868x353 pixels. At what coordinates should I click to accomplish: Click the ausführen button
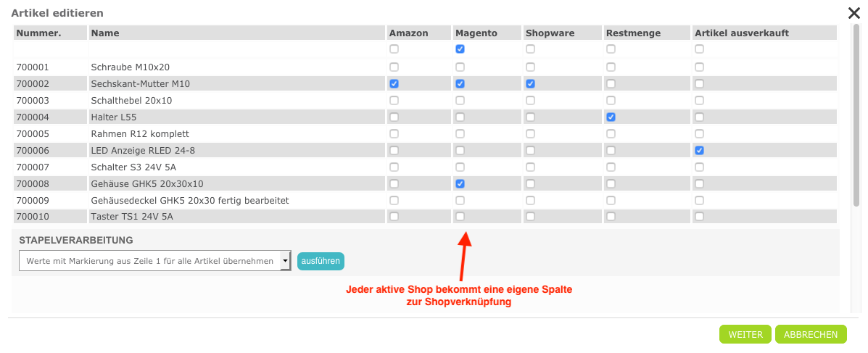(x=320, y=261)
